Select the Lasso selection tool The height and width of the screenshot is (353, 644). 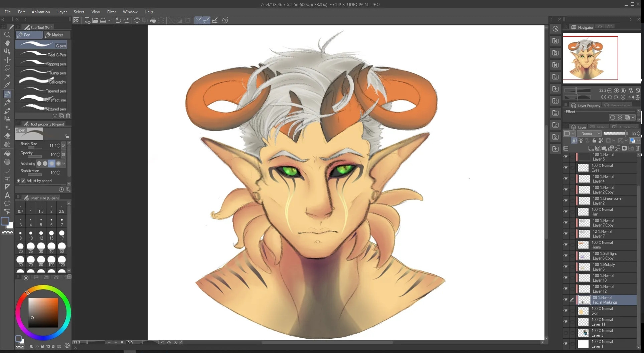point(7,68)
